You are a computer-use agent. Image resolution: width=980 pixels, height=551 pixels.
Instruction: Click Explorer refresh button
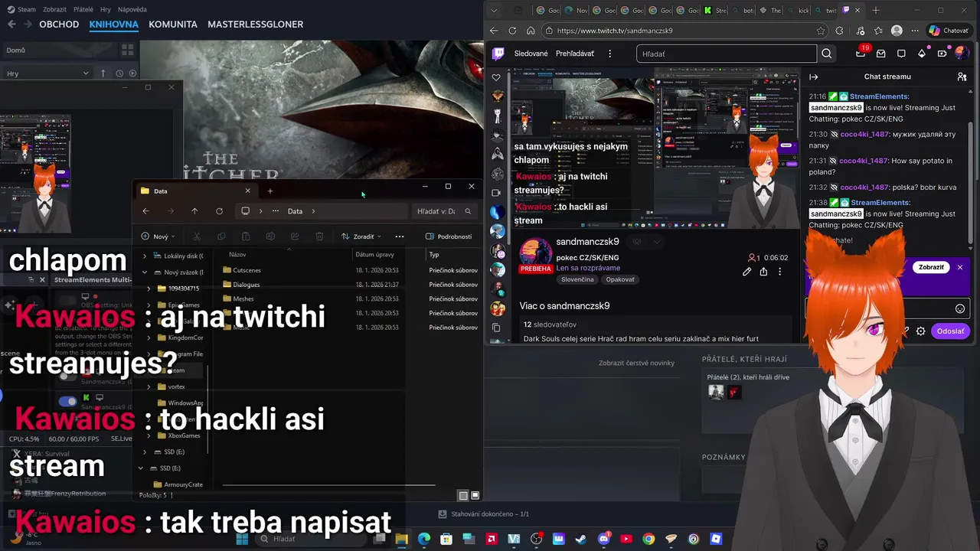tap(219, 211)
